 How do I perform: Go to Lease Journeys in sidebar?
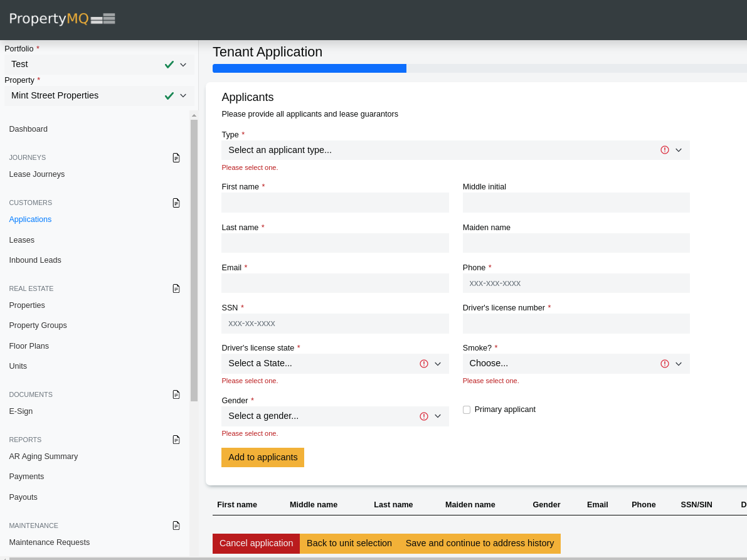(37, 174)
